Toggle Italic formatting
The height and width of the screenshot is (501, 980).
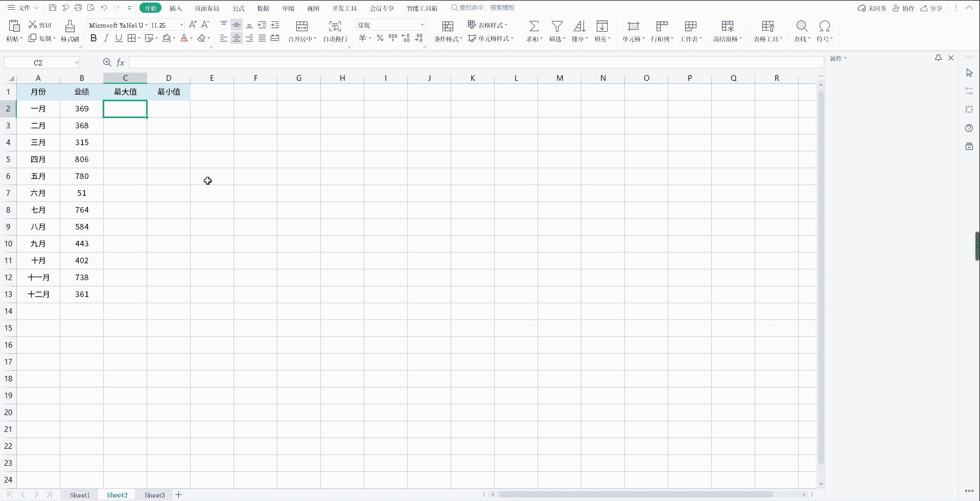click(x=106, y=38)
